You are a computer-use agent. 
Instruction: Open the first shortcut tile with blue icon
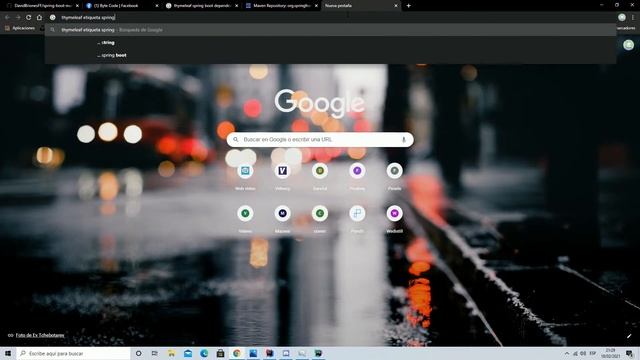245,171
